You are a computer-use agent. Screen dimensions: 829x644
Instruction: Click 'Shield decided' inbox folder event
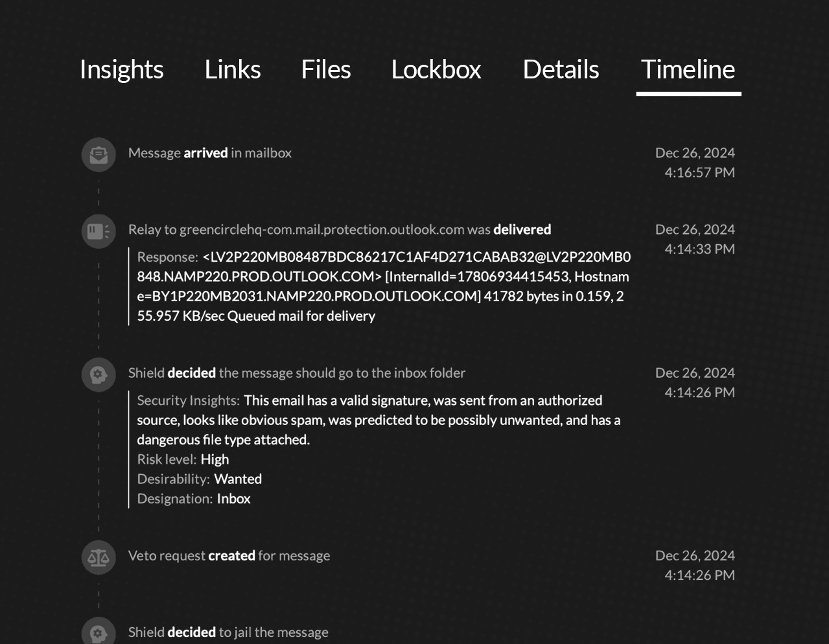[x=297, y=373]
